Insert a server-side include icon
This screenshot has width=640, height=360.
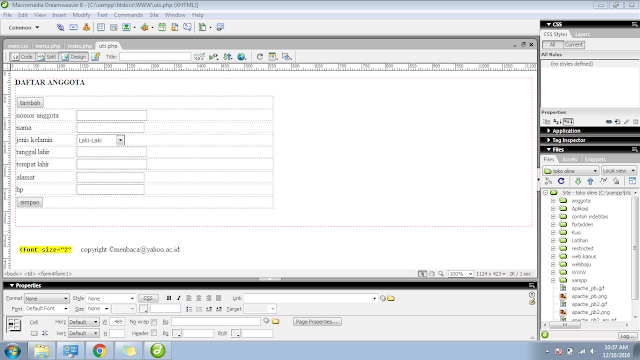tap(175, 27)
